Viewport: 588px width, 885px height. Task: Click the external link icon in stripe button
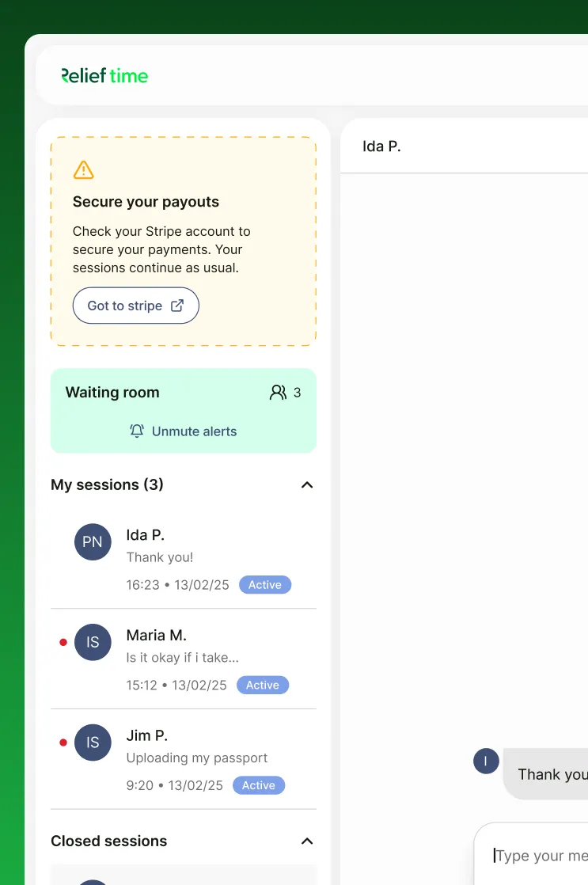pos(177,306)
